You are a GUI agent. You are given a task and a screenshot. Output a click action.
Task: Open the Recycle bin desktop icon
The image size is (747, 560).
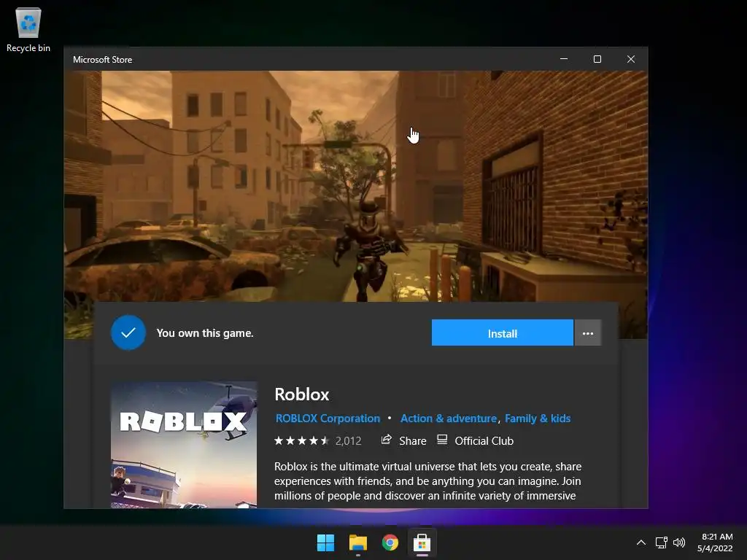[28, 30]
